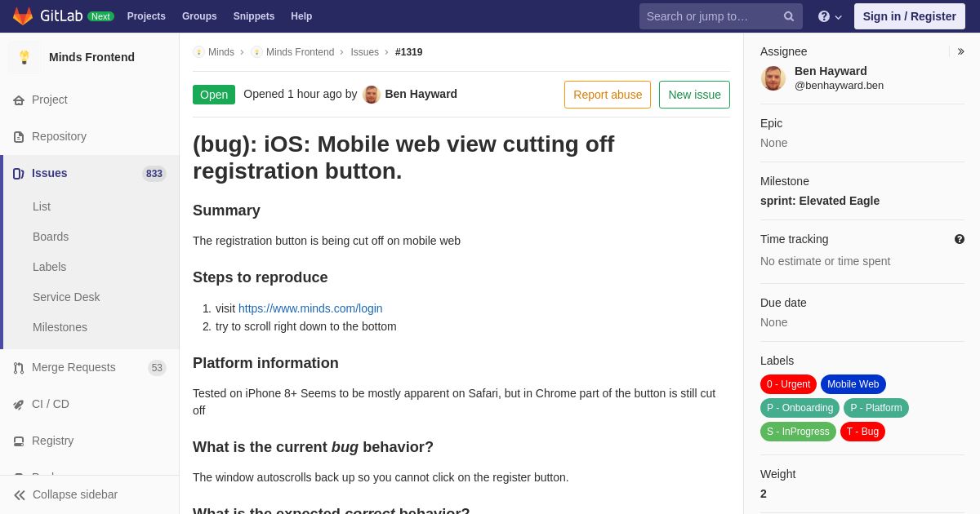Click the #1319 breadcrumb link
The height and width of the screenshot is (514, 980).
409,52
